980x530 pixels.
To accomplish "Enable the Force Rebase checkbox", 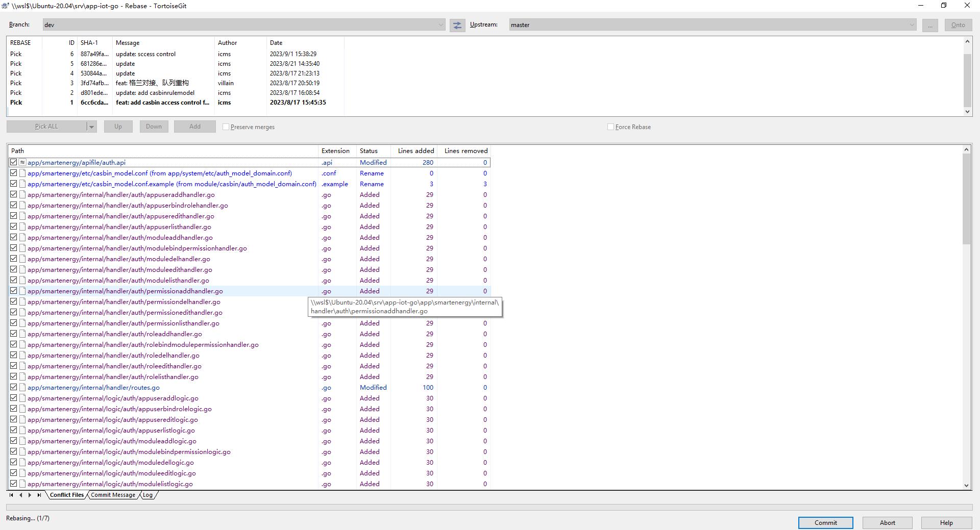I will (x=610, y=127).
